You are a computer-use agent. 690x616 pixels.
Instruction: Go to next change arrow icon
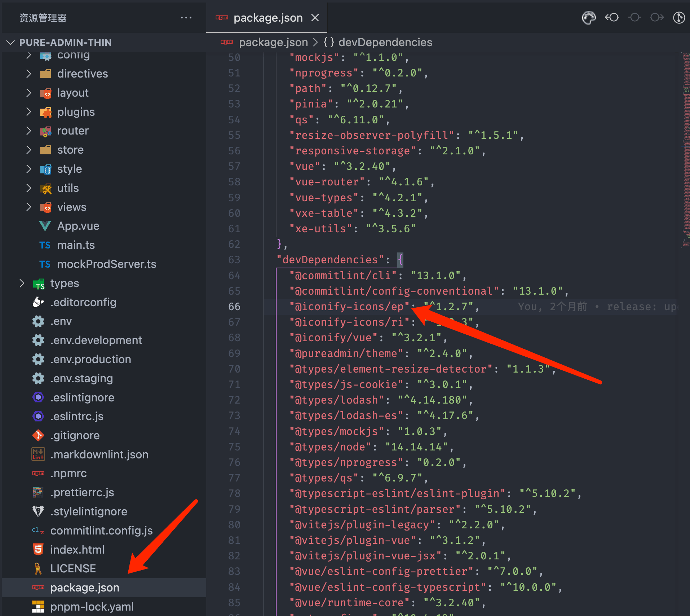(657, 17)
